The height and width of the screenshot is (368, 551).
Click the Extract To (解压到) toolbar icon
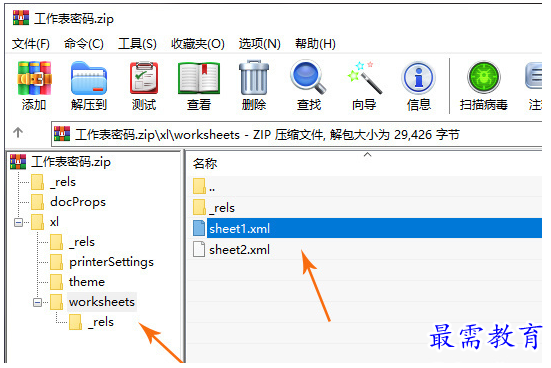tap(89, 78)
